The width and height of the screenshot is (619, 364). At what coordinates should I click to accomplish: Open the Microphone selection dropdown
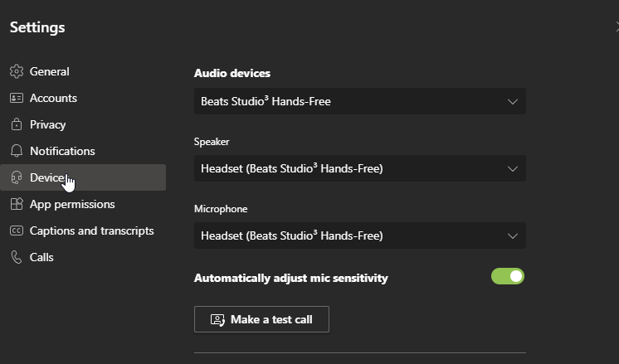pyautogui.click(x=359, y=235)
